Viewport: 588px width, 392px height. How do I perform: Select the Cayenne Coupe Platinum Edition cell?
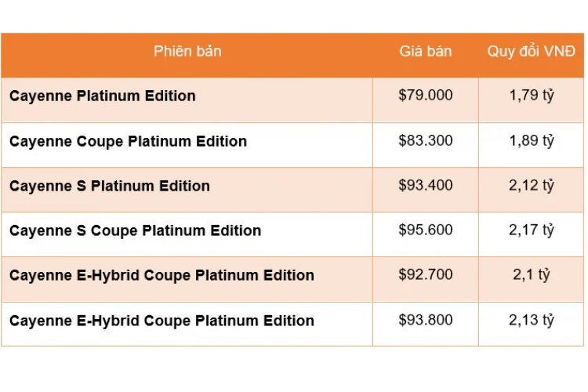click(x=128, y=142)
